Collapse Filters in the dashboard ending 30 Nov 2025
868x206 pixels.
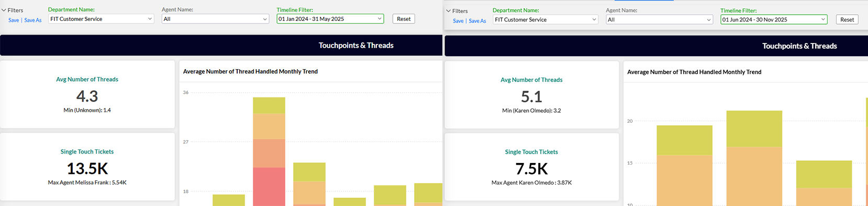point(457,10)
